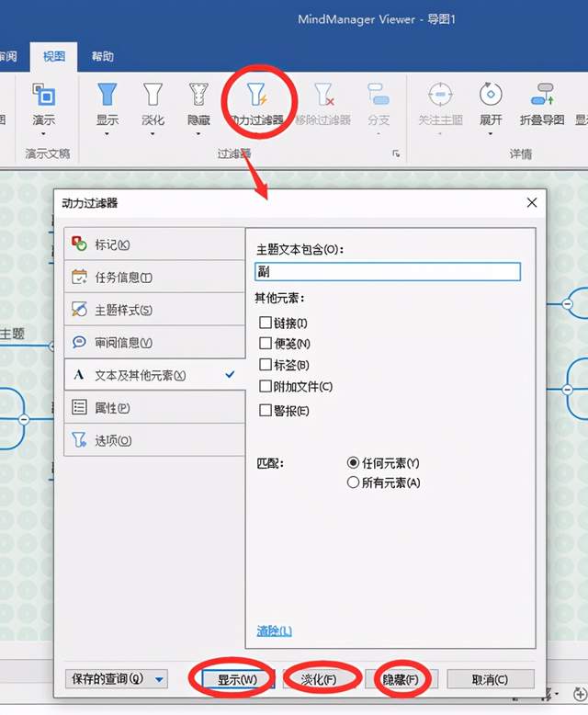Click the 主题文本包含 text input field
Viewport: 588px width, 715px height.
pyautogui.click(x=388, y=271)
